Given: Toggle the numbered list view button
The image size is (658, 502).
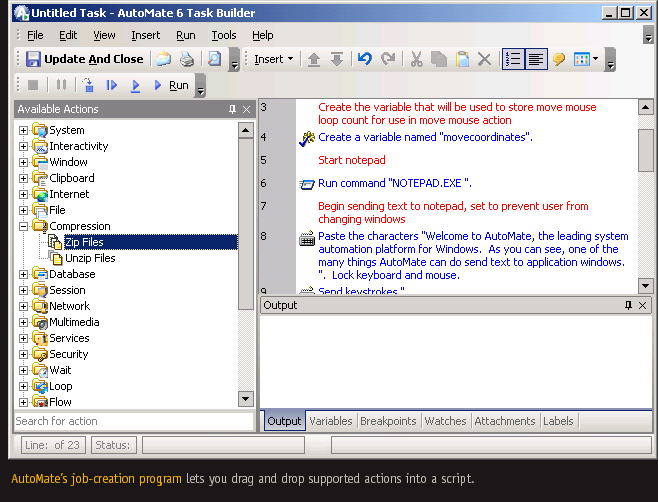Looking at the screenshot, I should click(x=513, y=59).
